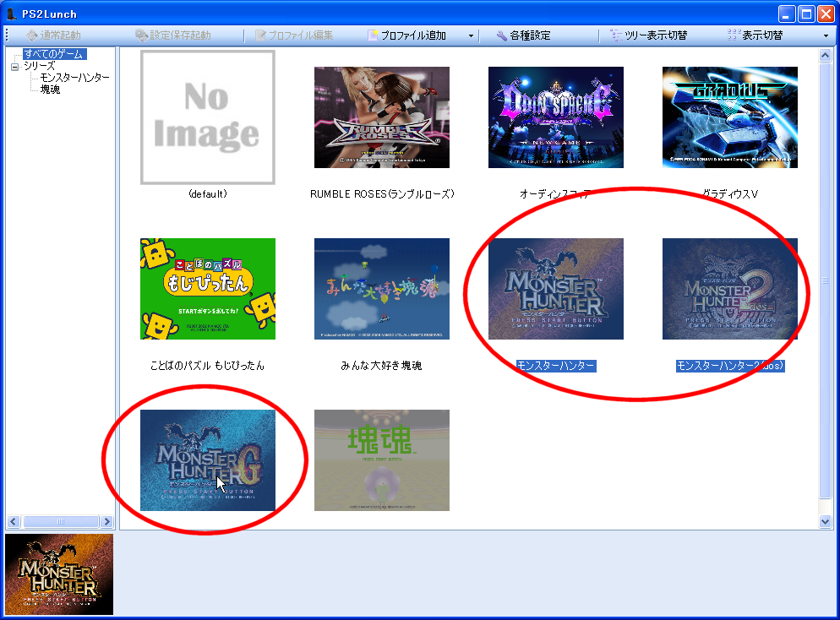This screenshot has width=840, height=620.
Task: Maximize the PS2Lunch window
Action: click(x=806, y=14)
